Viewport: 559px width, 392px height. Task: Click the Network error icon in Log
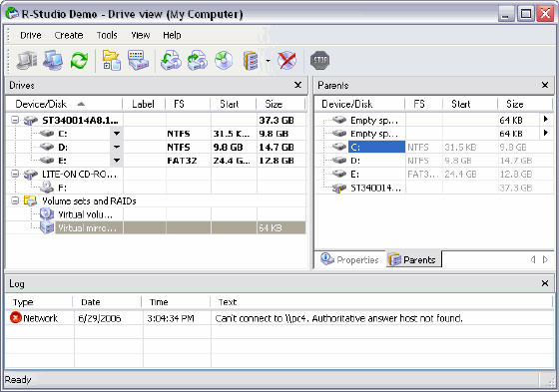coord(16,317)
